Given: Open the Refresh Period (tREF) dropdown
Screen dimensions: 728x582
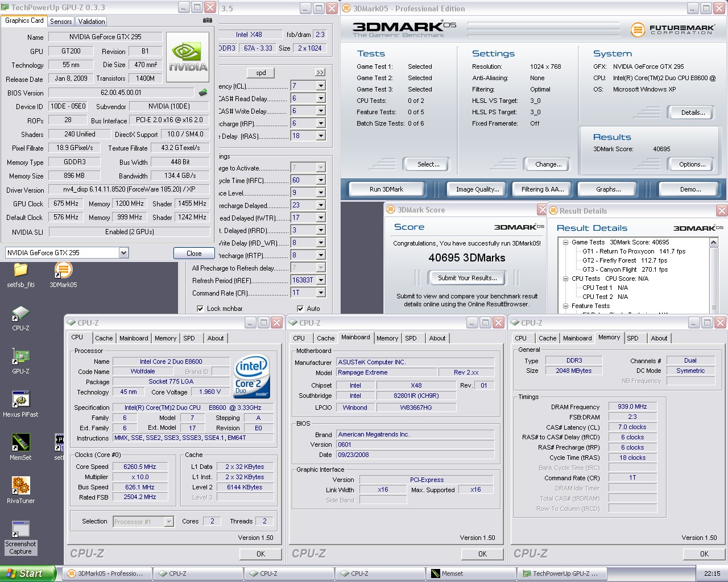Looking at the screenshot, I should click(x=321, y=280).
